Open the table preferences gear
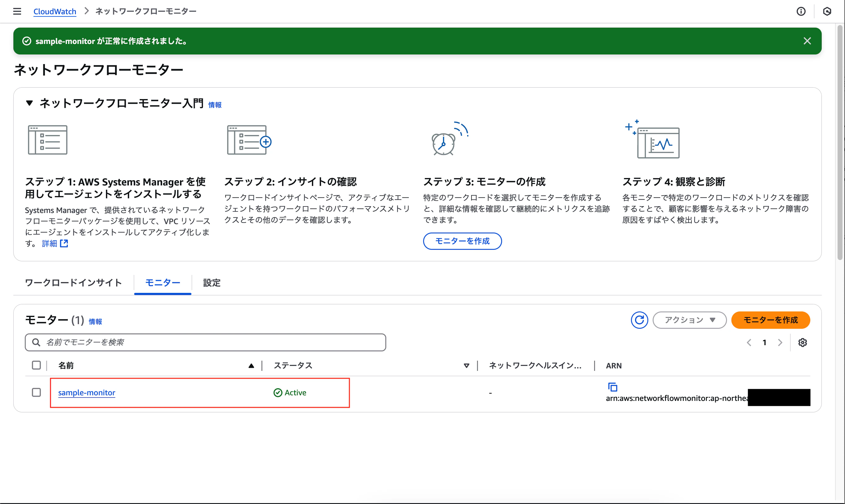Image resolution: width=845 pixels, height=504 pixels. click(803, 343)
